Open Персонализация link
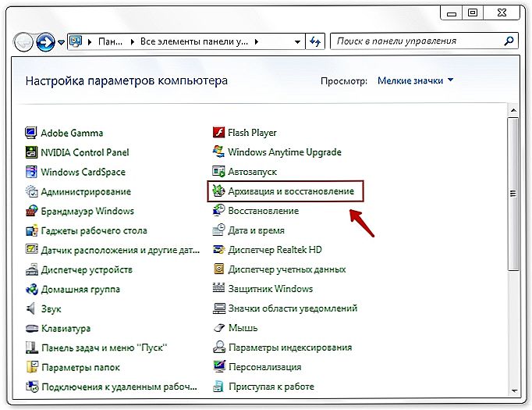Image resolution: width=532 pixels, height=410 pixels. [265, 367]
